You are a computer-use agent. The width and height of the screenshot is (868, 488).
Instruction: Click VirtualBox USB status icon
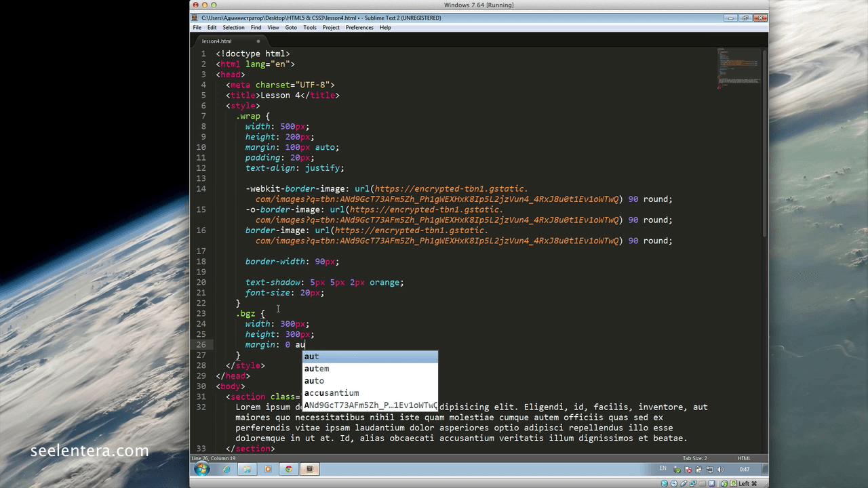click(x=684, y=483)
